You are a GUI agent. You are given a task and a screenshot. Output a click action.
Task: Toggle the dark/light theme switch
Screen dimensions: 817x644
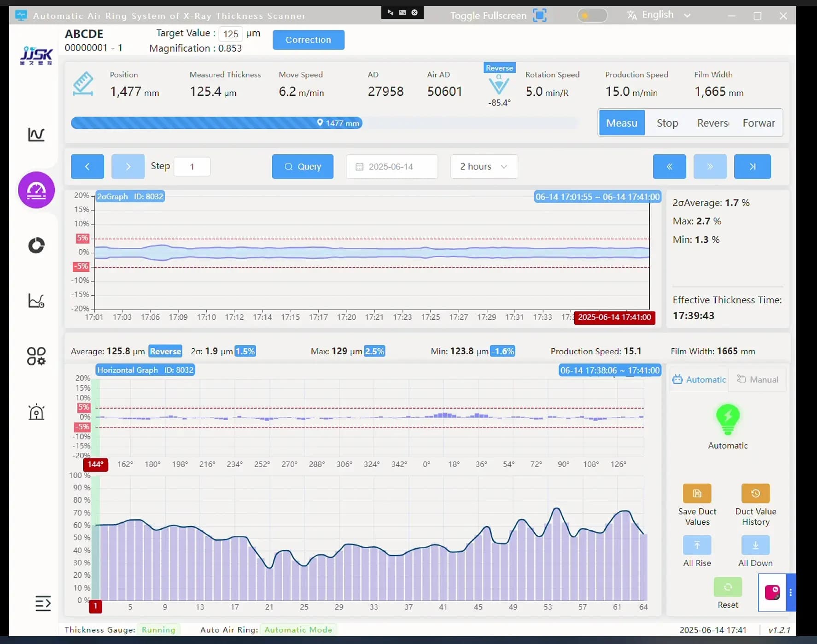pyautogui.click(x=592, y=15)
